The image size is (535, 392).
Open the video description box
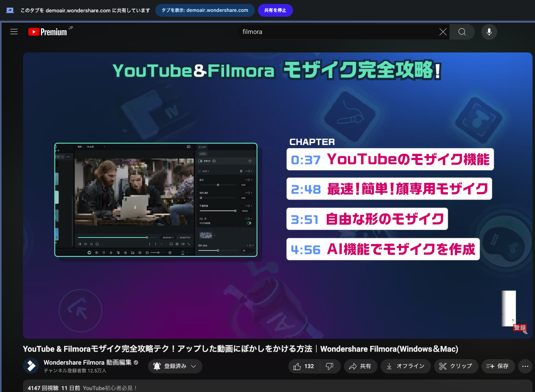[277, 386]
